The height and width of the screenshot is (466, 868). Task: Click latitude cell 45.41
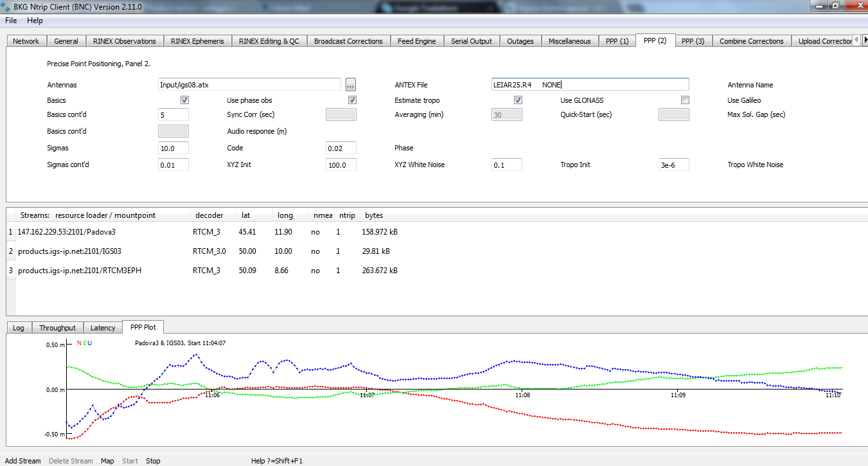[247, 232]
